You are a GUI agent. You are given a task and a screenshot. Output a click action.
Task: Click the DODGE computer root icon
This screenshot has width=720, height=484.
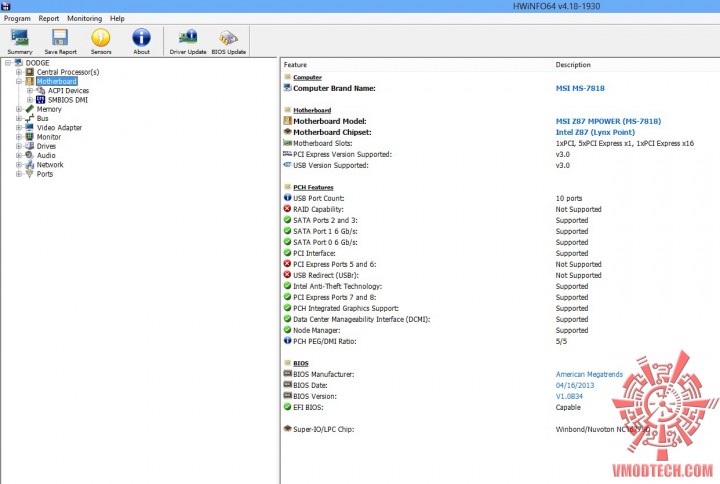tap(19, 62)
